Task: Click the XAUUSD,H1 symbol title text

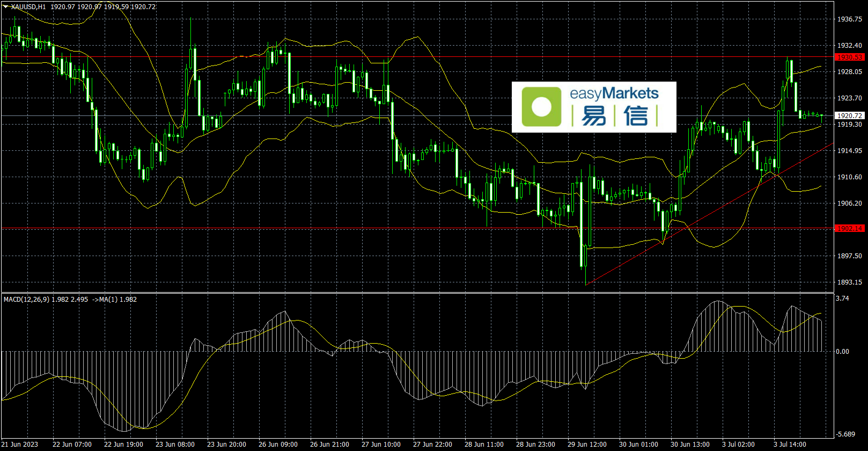Action: [x=28, y=7]
